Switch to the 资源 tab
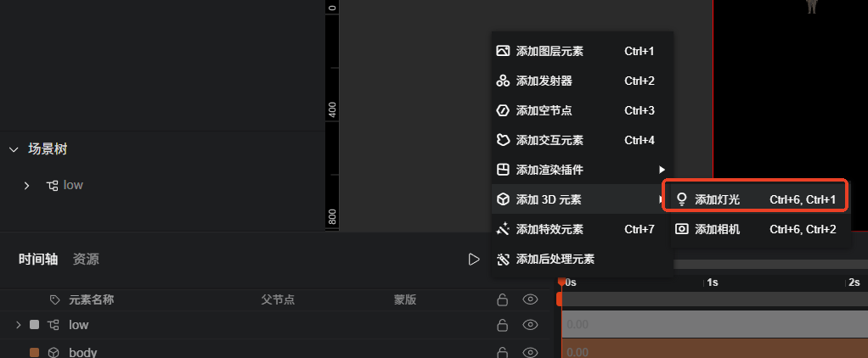This screenshot has width=868, height=358. coord(86,259)
